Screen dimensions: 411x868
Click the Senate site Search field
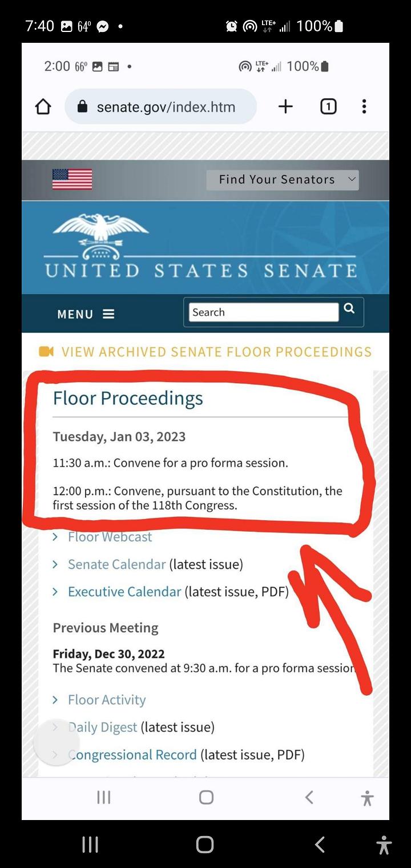click(263, 312)
